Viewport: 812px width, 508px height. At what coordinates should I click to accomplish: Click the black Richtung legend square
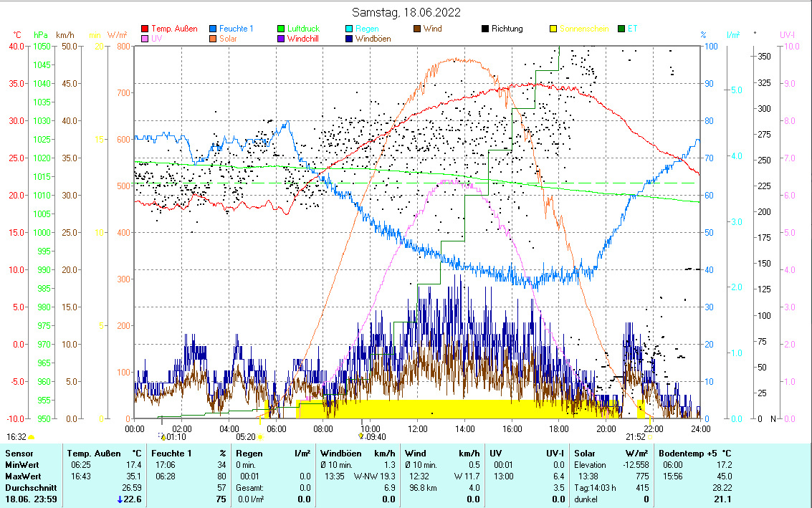pos(485,29)
